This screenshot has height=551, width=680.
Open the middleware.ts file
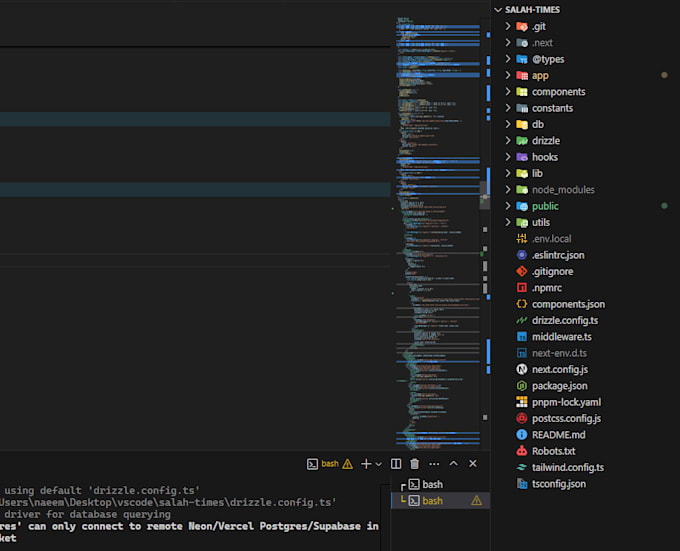coord(561,337)
